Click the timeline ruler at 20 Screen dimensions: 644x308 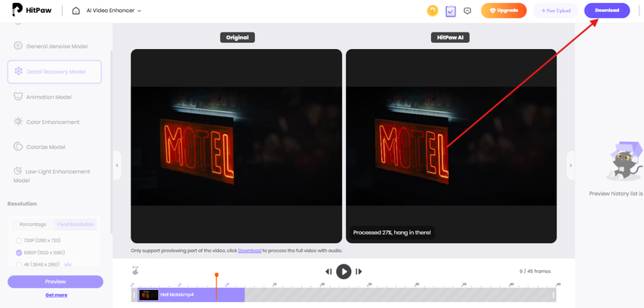point(323,285)
